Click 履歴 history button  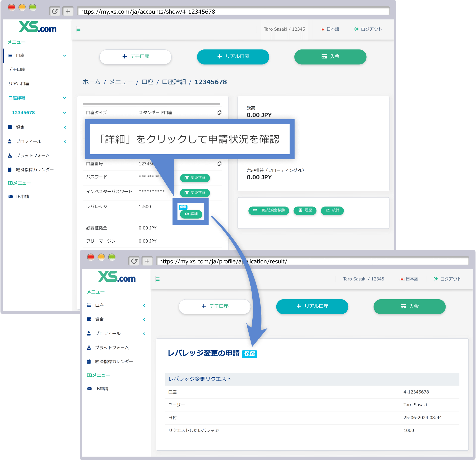[305, 210]
